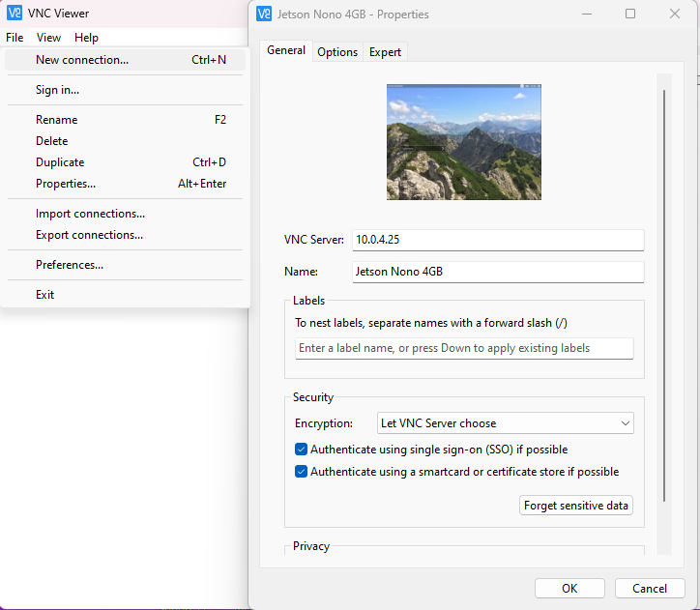
Task: Open the Help menu
Action: click(x=86, y=38)
